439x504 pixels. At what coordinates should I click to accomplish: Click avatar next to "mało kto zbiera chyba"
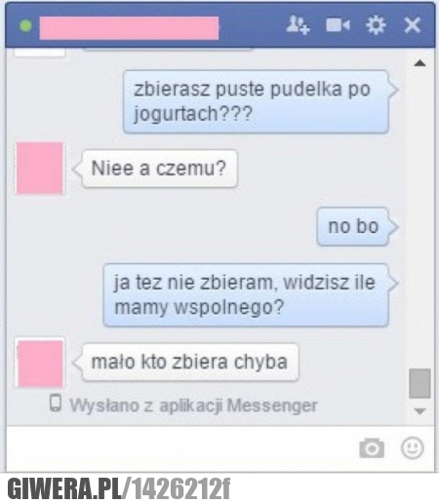(40, 364)
